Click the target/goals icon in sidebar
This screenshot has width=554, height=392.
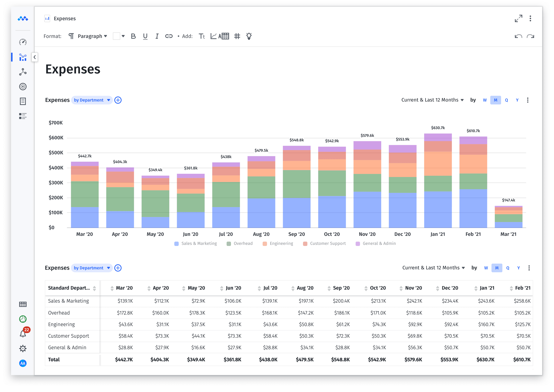point(23,86)
